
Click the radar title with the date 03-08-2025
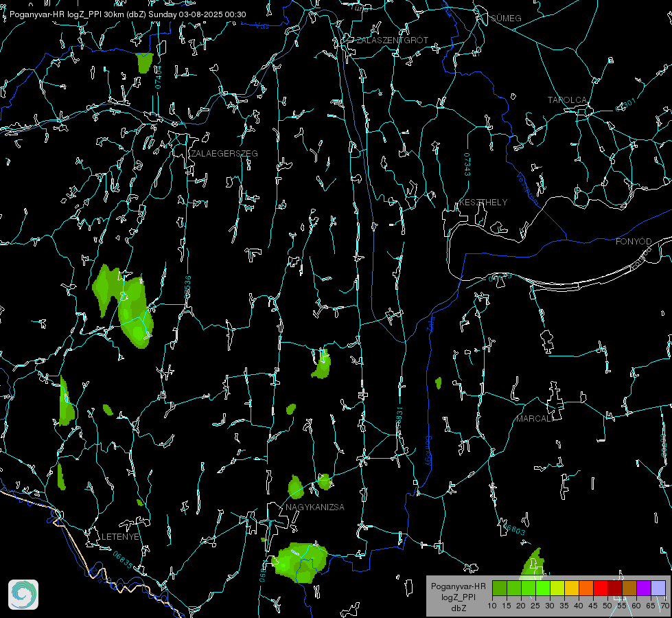[128, 14]
